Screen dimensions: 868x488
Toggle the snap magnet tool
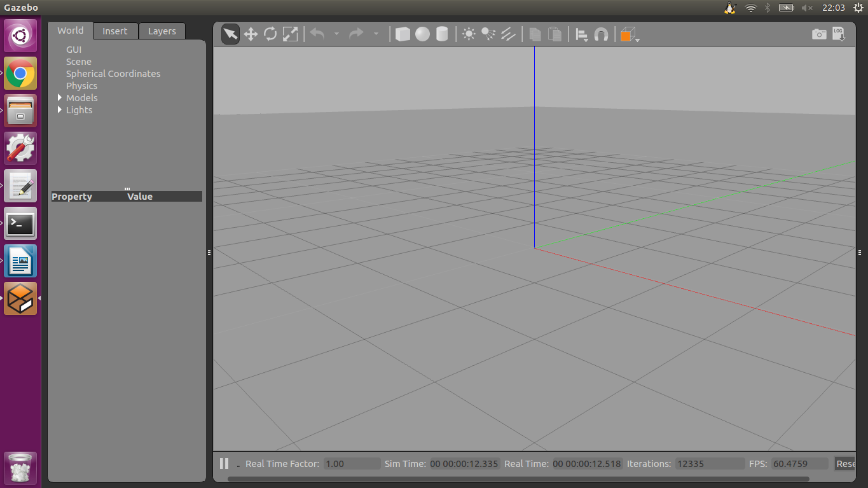[x=601, y=34]
